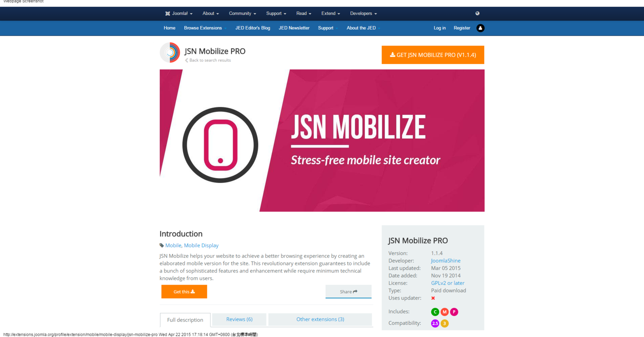
Task: Open the user profile avatar icon
Action: point(480,28)
